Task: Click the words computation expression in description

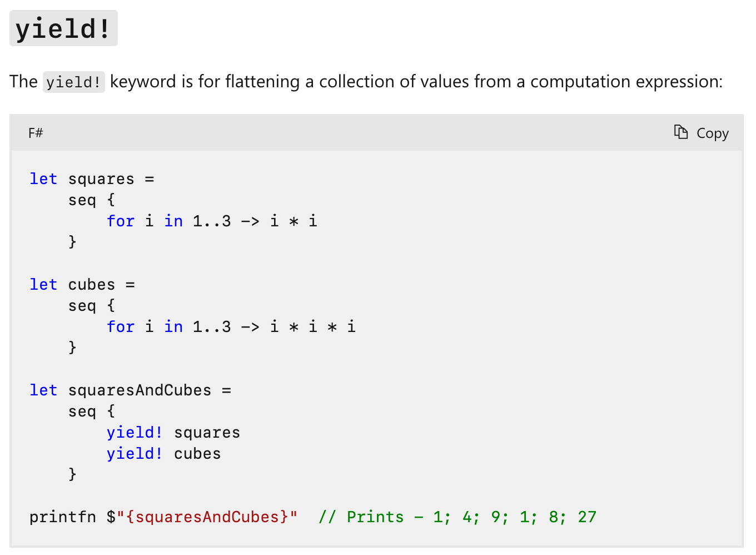Action: [626, 82]
